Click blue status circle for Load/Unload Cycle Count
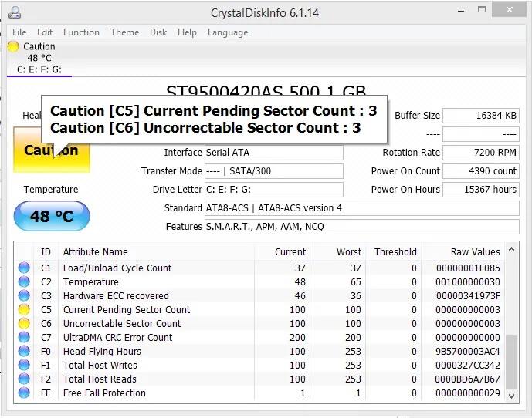The width and height of the screenshot is (532, 418). tap(24, 268)
